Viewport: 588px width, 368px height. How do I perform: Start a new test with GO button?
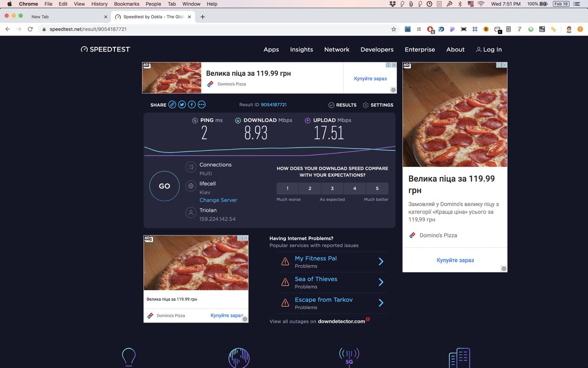[x=164, y=186]
